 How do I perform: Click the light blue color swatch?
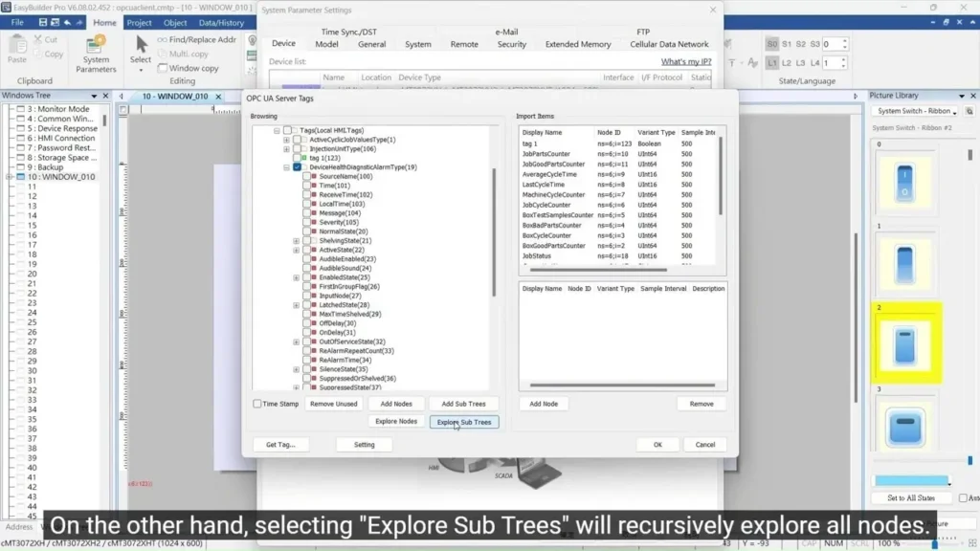pos(912,481)
